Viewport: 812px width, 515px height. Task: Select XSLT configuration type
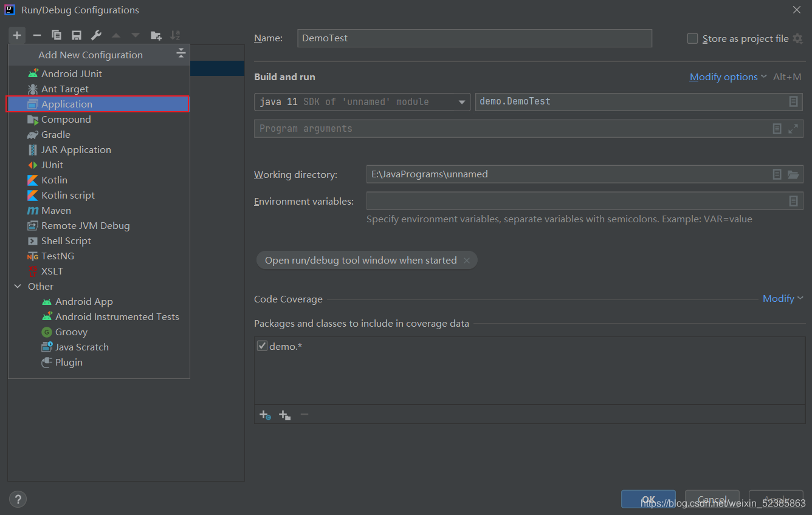click(x=99, y=271)
